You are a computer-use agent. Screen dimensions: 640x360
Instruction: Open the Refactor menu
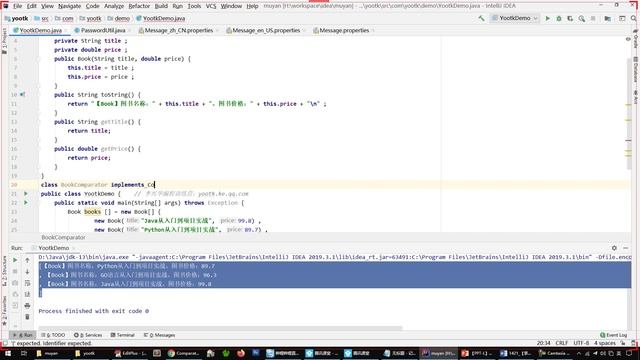[x=139, y=6]
